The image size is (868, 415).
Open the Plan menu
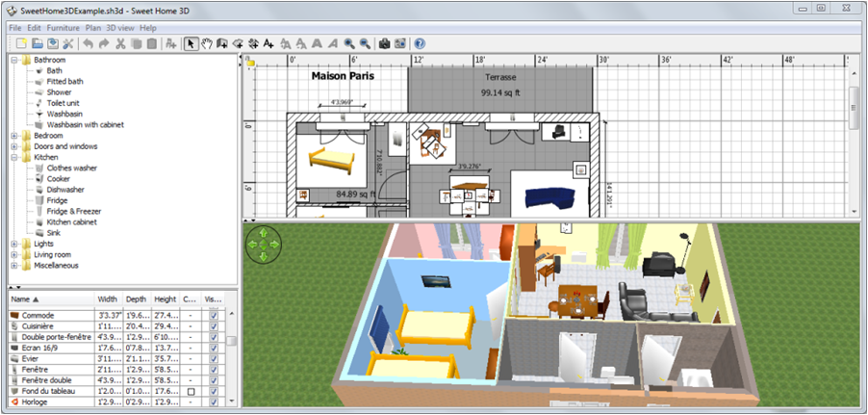(x=93, y=28)
